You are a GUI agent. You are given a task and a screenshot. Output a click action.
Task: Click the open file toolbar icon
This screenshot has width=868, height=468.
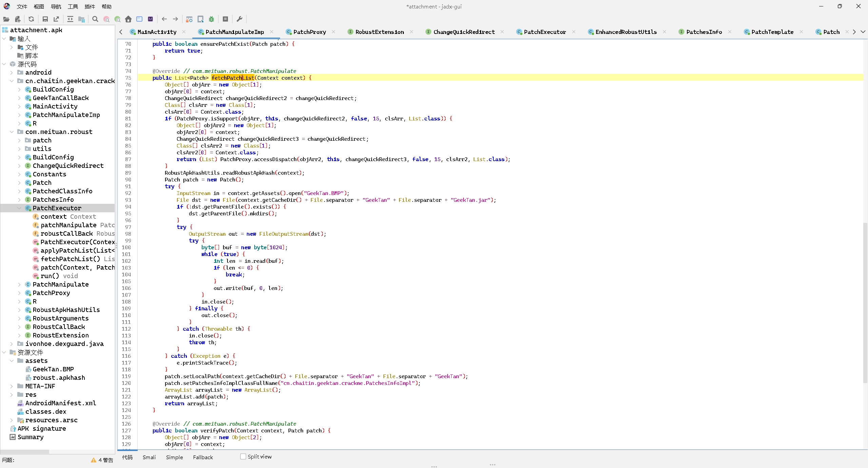point(6,19)
